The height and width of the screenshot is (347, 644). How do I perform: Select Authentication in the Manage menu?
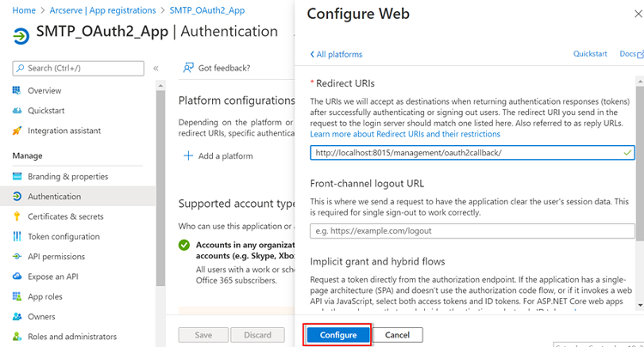click(x=78, y=197)
